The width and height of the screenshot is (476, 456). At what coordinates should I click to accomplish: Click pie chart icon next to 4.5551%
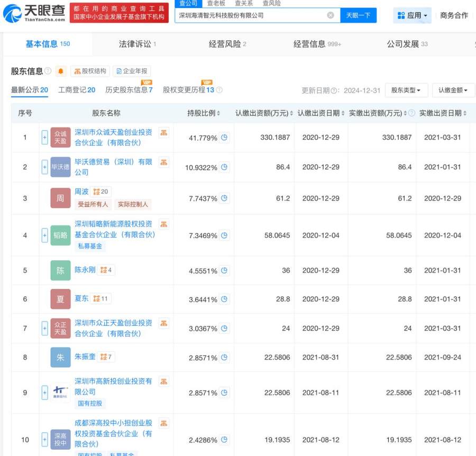[224, 270]
